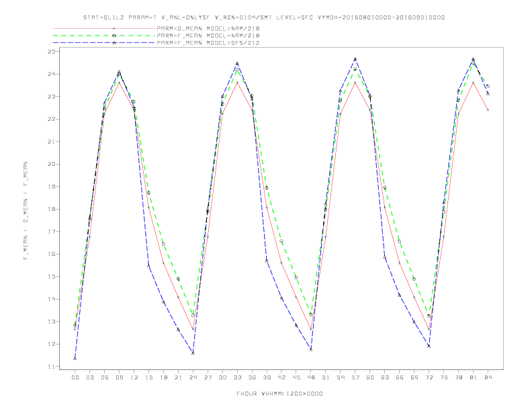Click x-axis tick label 60
The height and width of the screenshot is (411, 532).
pyautogui.click(x=370, y=377)
